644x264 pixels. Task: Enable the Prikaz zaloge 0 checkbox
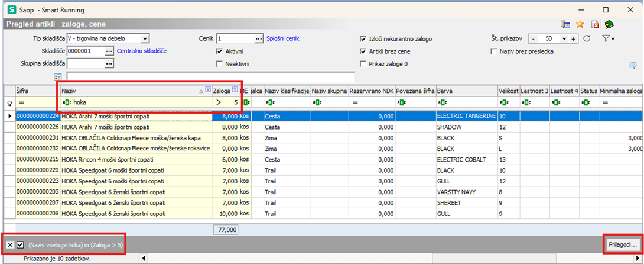(363, 64)
